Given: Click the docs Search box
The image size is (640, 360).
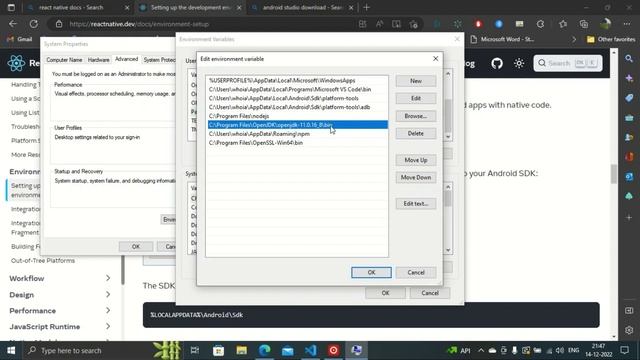Looking at the screenshot, I should (568, 63).
